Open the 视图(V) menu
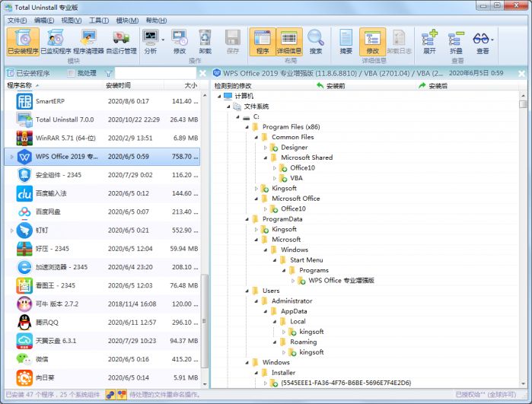 coord(72,21)
